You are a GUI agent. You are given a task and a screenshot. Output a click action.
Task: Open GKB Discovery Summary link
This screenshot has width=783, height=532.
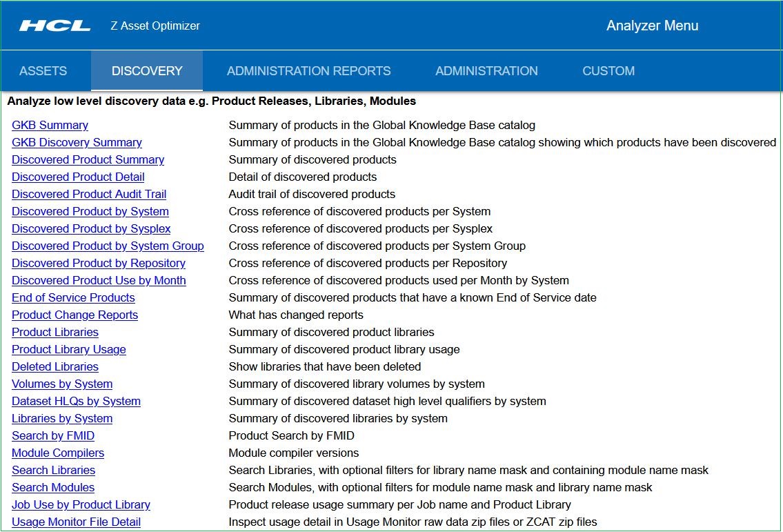click(x=77, y=142)
